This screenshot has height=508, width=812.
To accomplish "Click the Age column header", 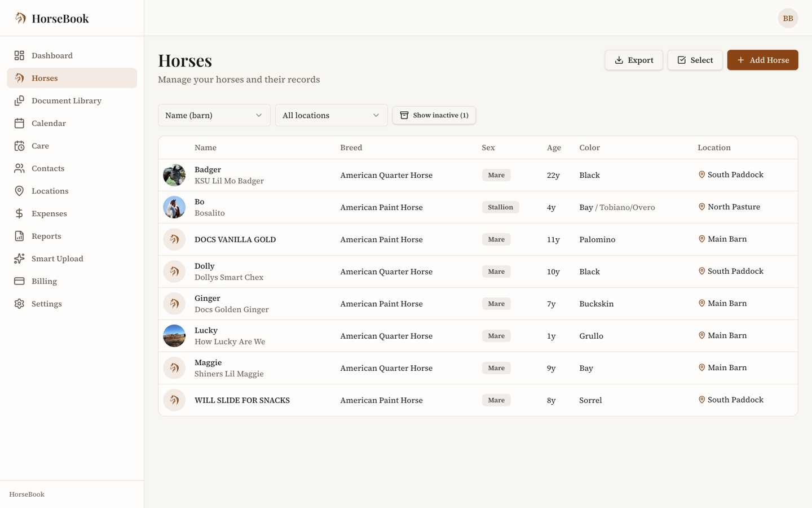I will [x=554, y=147].
